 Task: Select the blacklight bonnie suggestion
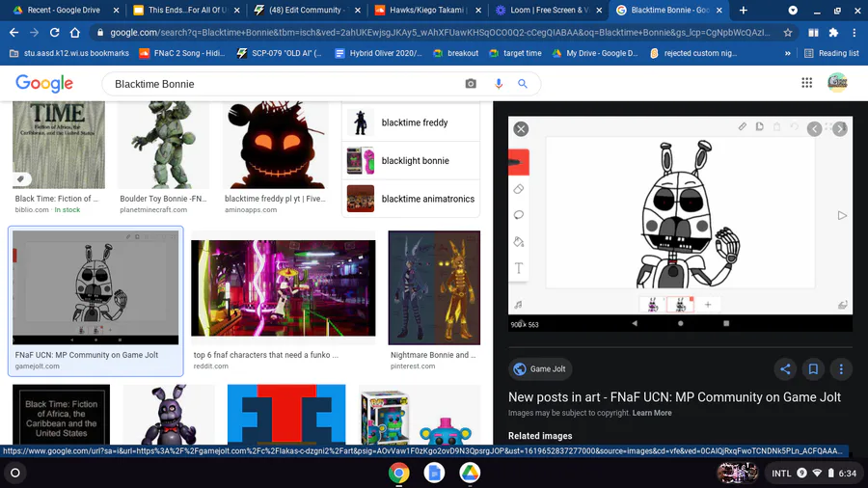point(411,161)
